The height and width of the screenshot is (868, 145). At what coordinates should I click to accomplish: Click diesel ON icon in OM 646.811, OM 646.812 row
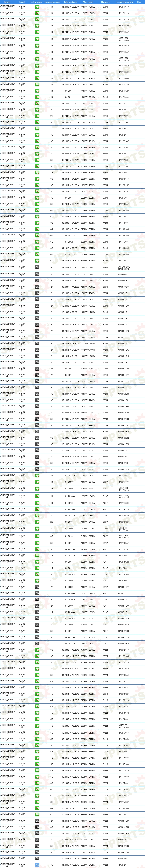click(37, 268)
